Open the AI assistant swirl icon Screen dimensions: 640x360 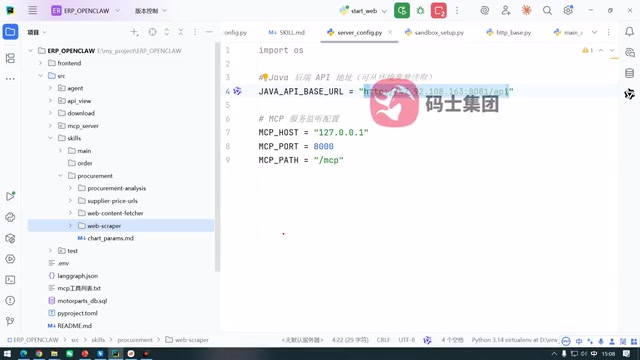tap(484, 11)
